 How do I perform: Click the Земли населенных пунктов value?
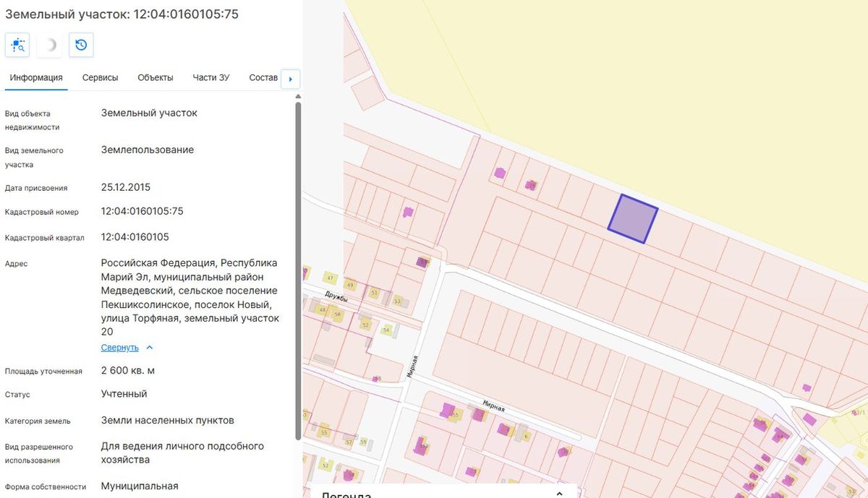pos(168,420)
